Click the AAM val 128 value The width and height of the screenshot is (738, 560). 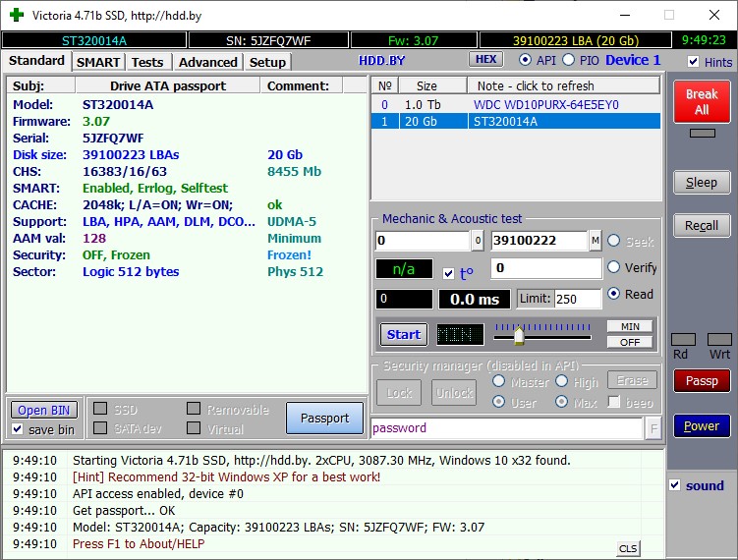point(94,238)
